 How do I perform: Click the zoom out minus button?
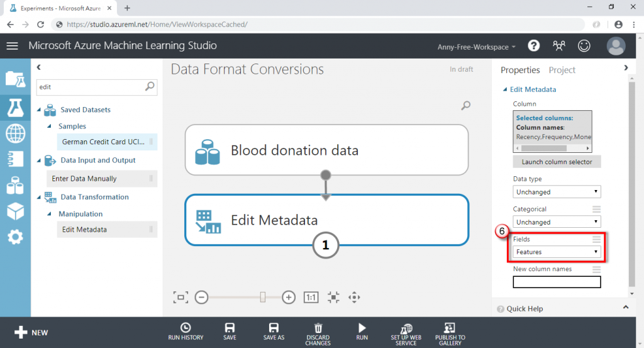point(201,297)
